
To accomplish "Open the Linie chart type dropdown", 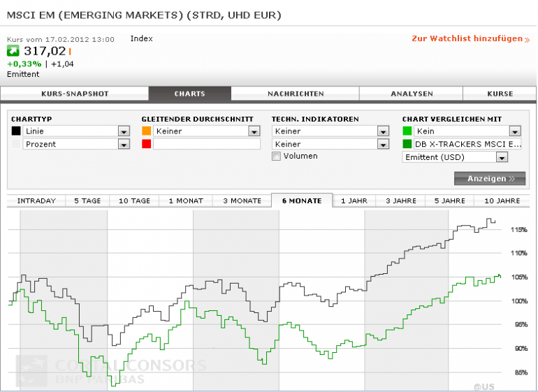I will [x=76, y=131].
